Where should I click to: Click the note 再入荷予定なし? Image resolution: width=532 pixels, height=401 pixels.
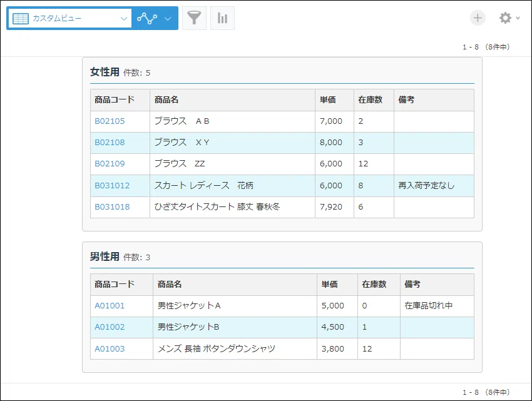pos(426,186)
